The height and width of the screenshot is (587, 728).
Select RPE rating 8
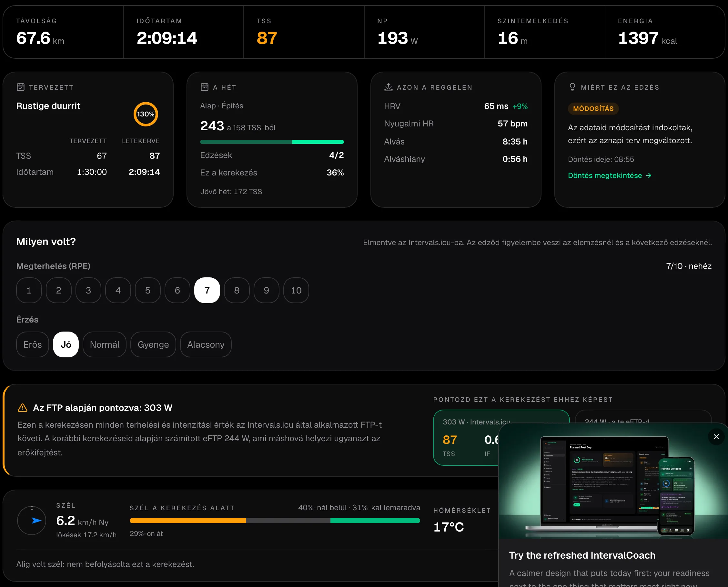click(237, 290)
